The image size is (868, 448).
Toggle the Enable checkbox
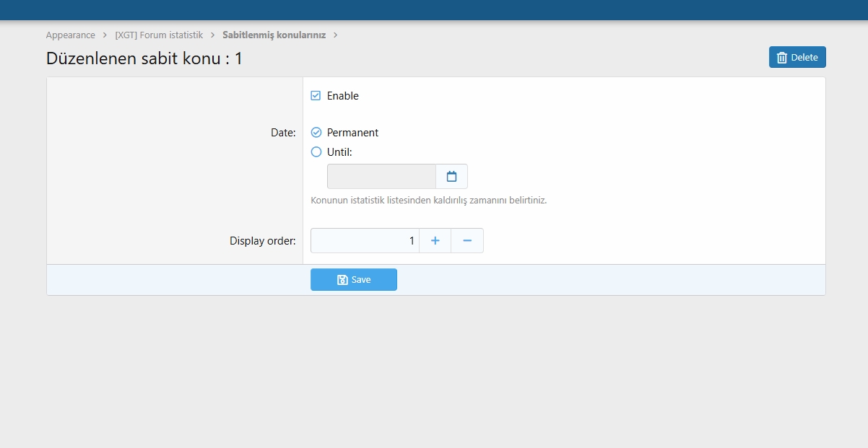tap(316, 96)
